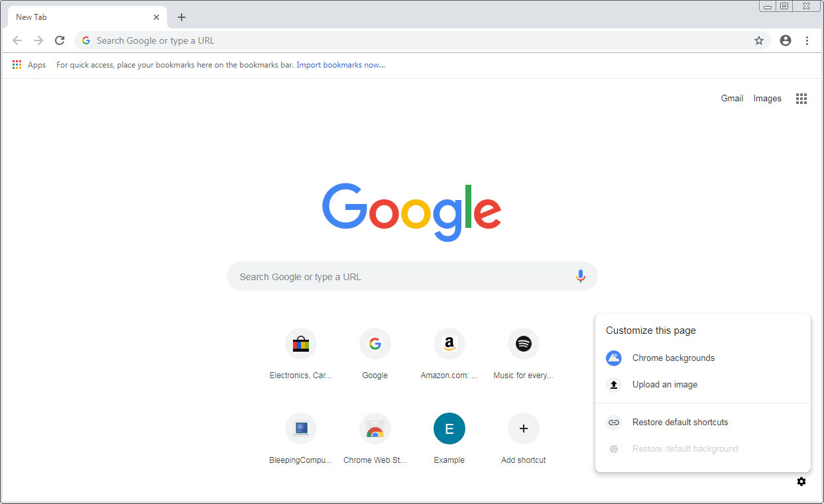Bookmark this tab with the star icon
This screenshot has width=824, height=504.
[759, 40]
